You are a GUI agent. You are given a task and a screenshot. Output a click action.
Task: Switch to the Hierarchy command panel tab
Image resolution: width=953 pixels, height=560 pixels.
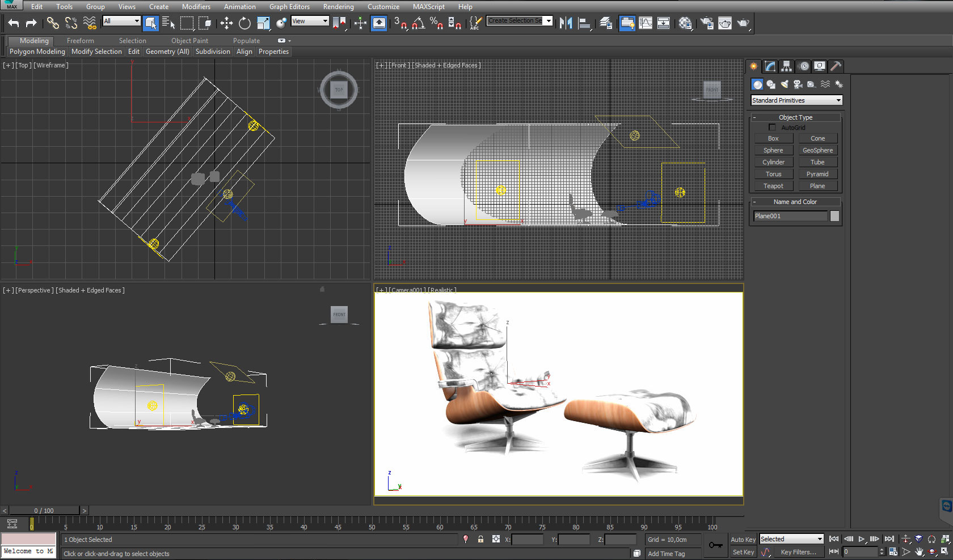point(786,66)
